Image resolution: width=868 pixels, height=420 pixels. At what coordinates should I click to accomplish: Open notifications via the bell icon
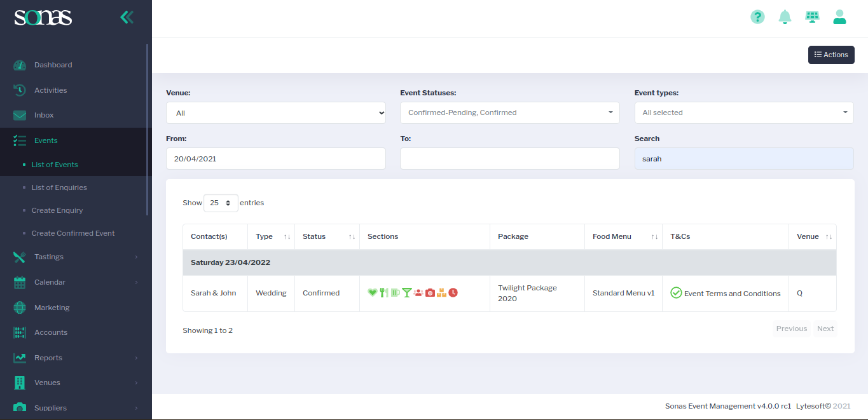[785, 17]
